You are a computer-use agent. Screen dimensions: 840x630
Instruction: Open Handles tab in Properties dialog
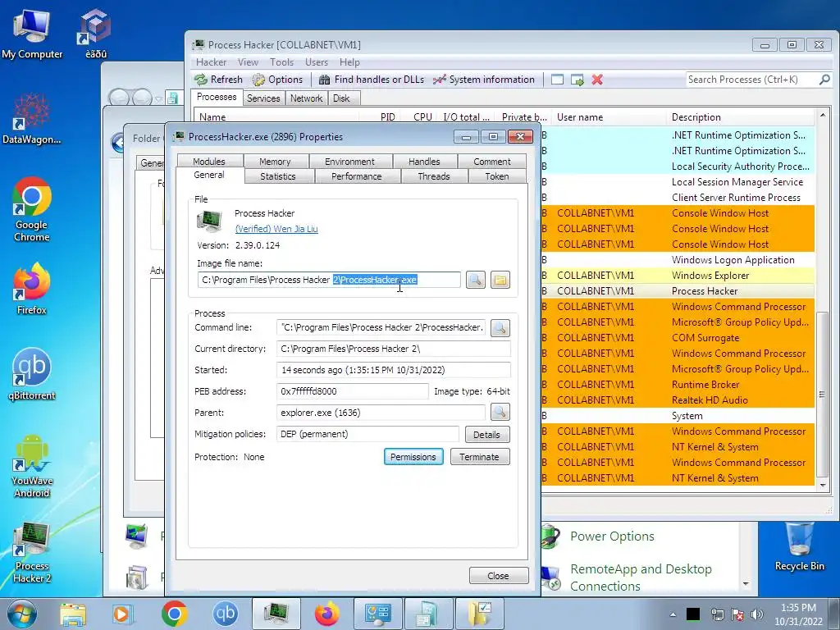pos(424,162)
